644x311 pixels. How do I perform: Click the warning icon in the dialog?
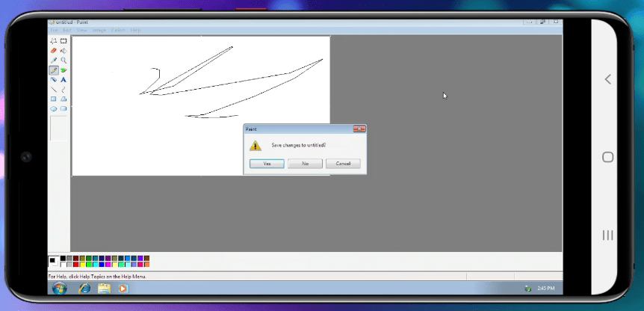click(256, 146)
